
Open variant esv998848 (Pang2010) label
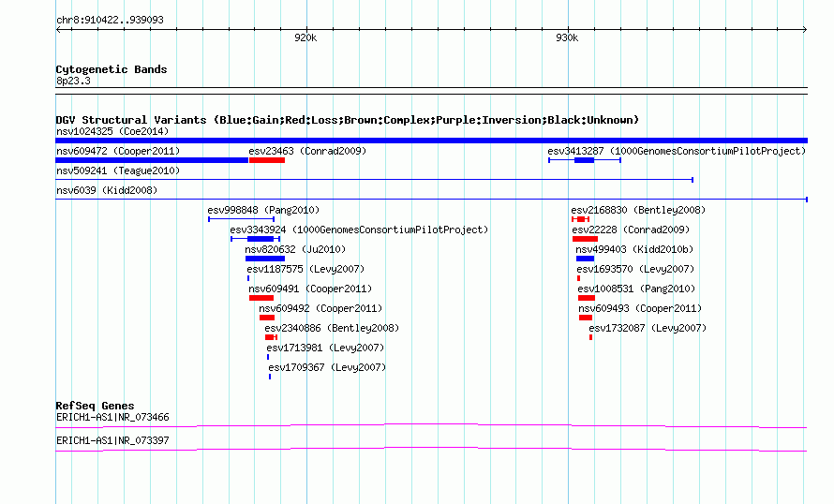(x=263, y=210)
